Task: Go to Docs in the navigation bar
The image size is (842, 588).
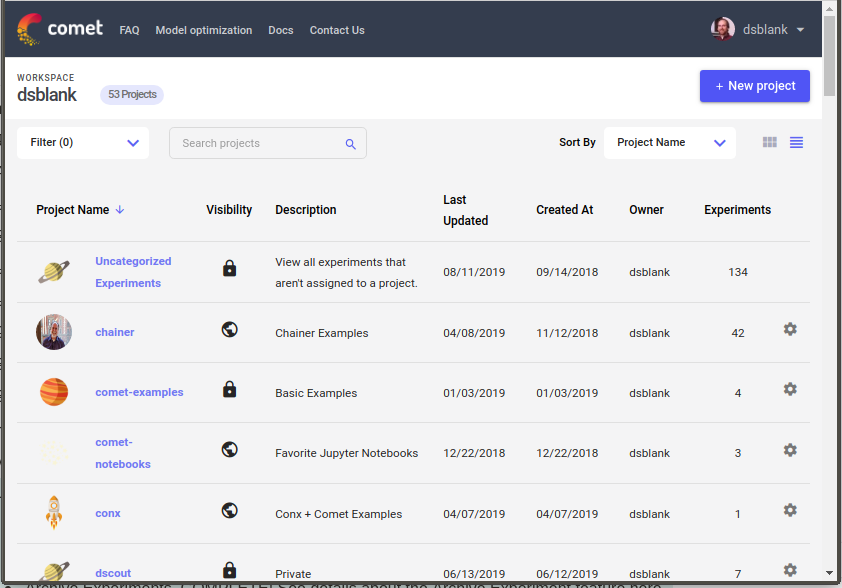Action: click(281, 31)
